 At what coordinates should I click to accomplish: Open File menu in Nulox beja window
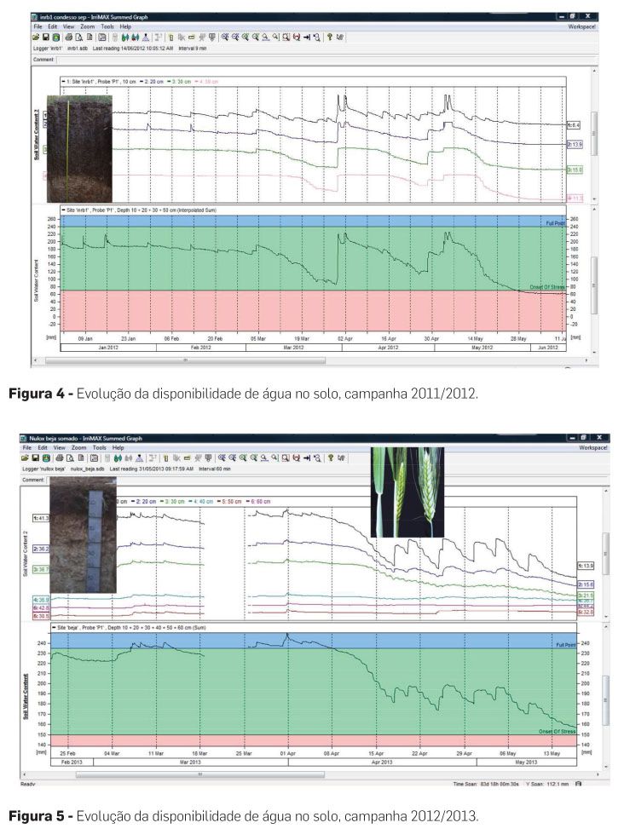click(x=26, y=447)
